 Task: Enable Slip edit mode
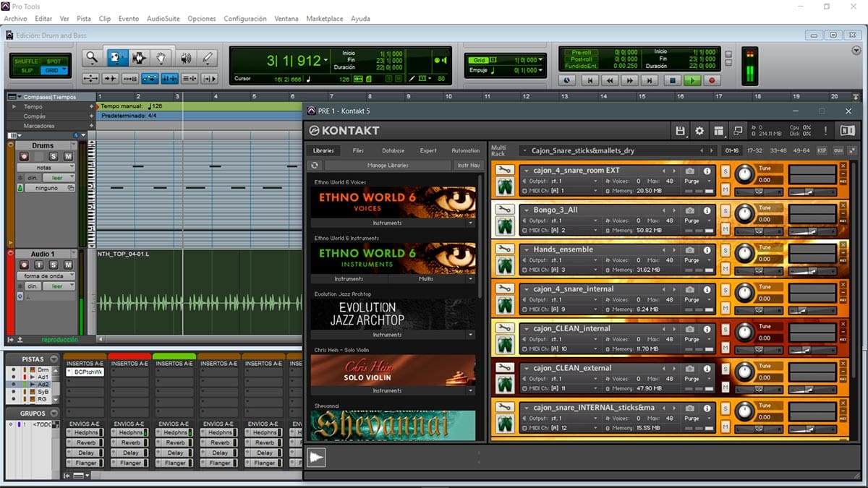(27, 70)
